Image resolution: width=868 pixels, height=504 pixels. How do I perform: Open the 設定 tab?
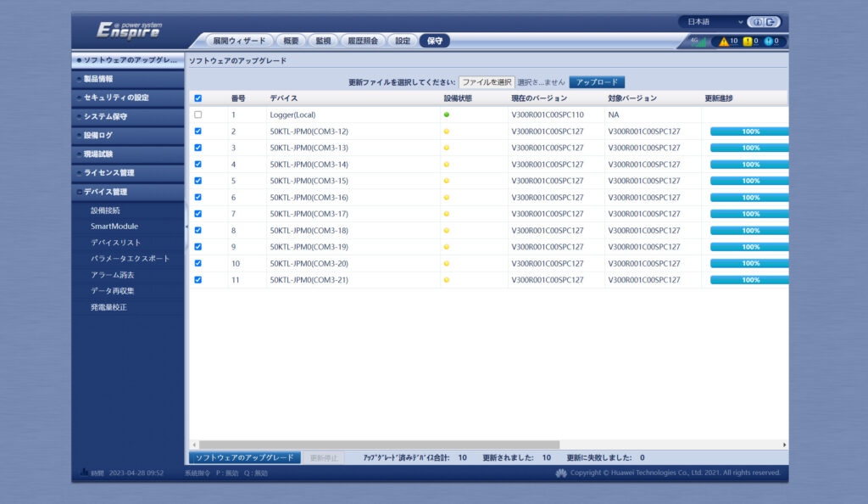[x=403, y=41]
